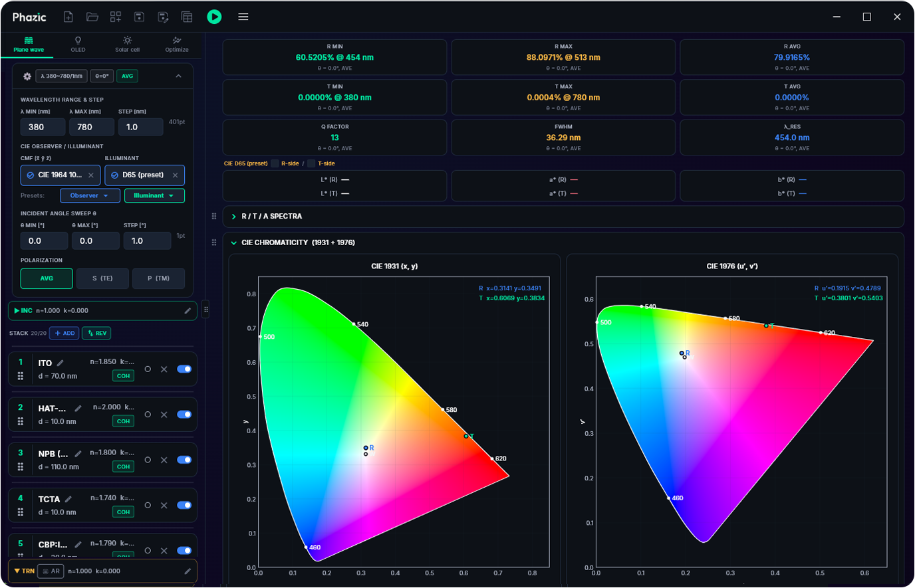The image size is (915, 588).
Task: Switch to the OLED tab
Action: coord(78,45)
